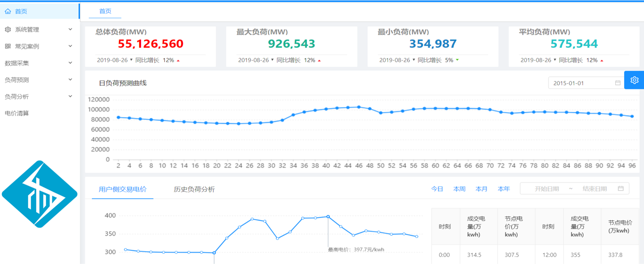This screenshot has height=264, width=644.
Task: Expand the 负荷预测 menu chevron
Action: click(71, 80)
